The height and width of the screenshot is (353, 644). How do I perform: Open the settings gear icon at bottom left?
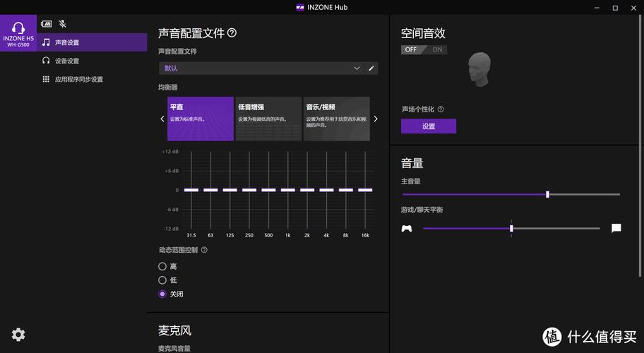click(18, 335)
